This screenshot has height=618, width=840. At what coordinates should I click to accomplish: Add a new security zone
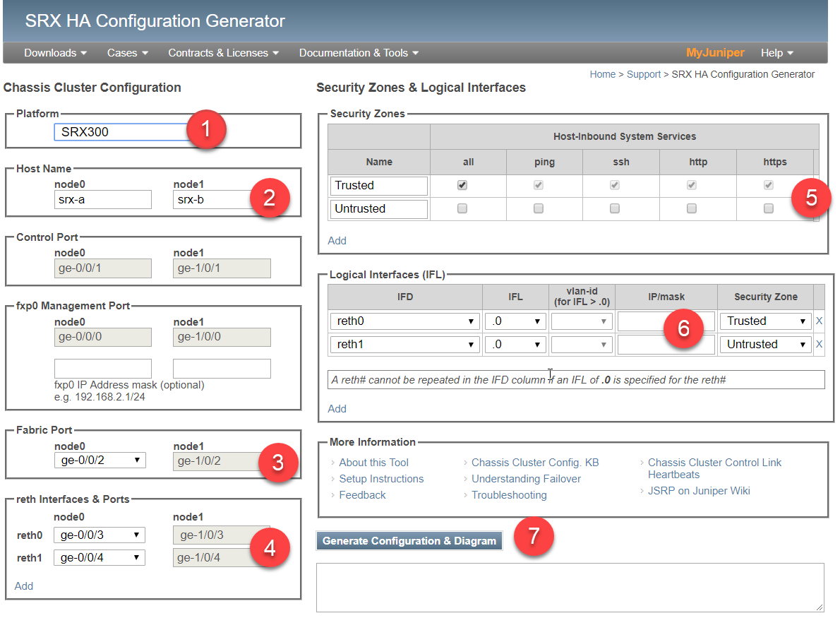tap(337, 241)
